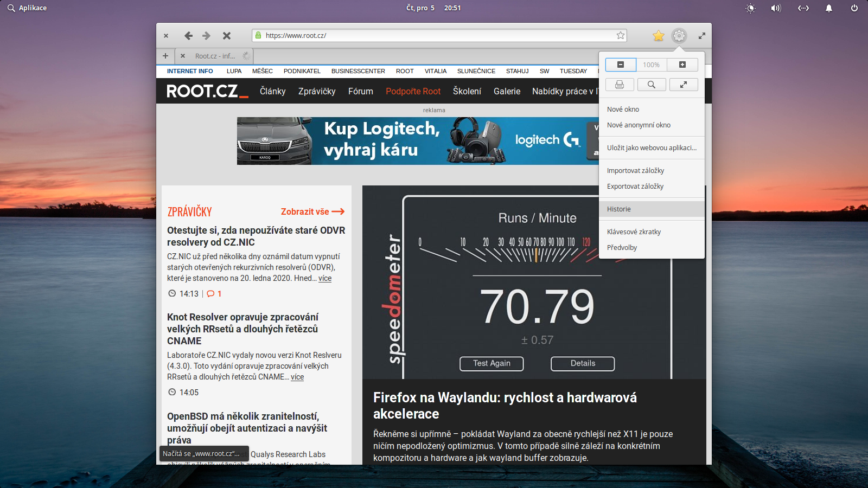Click the forward navigation arrow
Image resolution: width=868 pixels, height=488 pixels.
(206, 35)
